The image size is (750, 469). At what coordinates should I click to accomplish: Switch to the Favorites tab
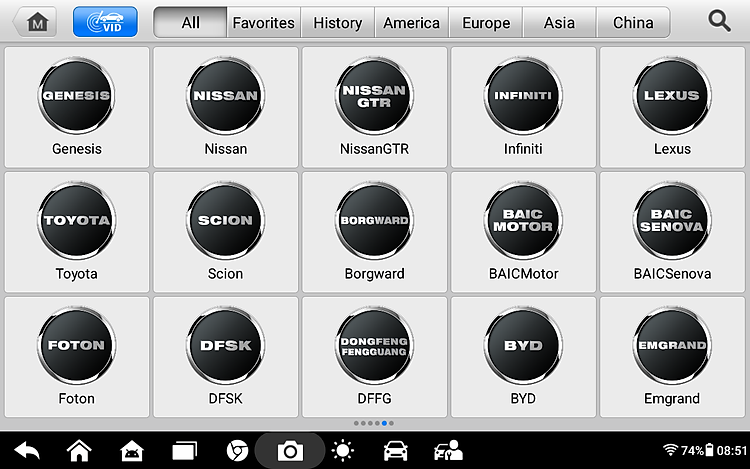point(264,22)
